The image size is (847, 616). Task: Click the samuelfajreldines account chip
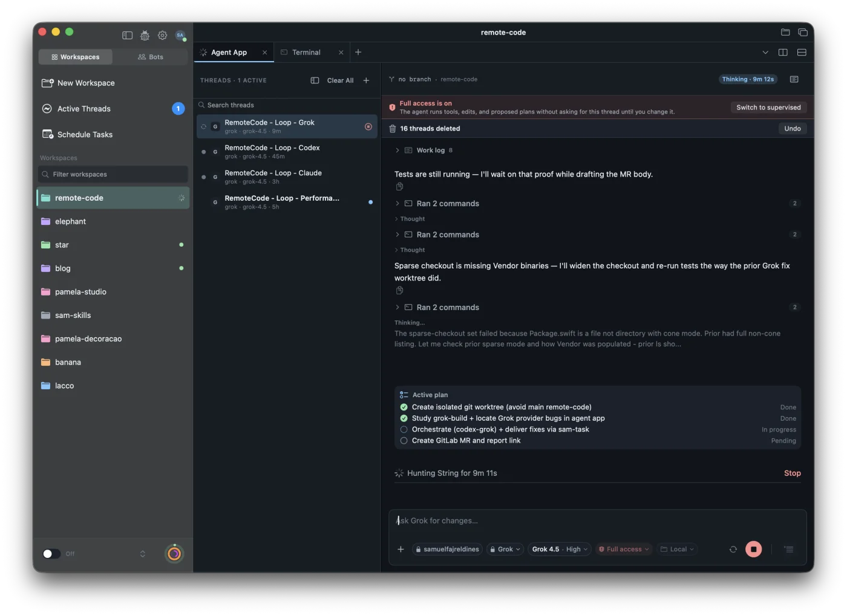[447, 550]
